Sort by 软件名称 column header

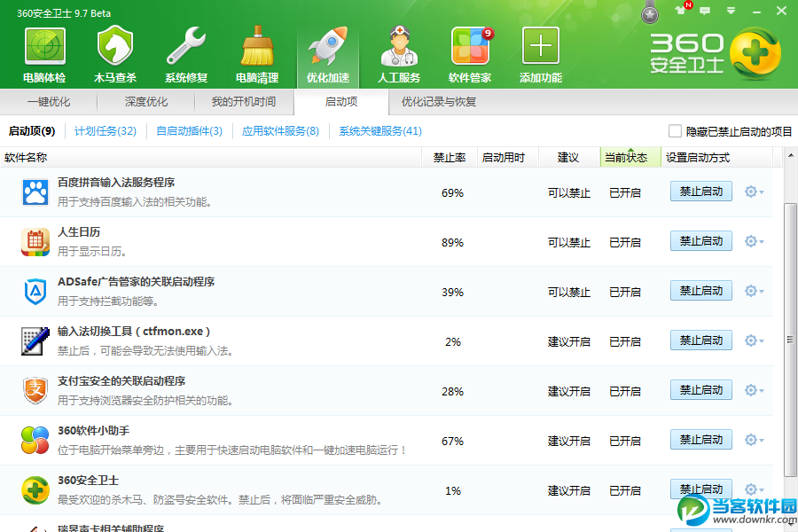211,158
